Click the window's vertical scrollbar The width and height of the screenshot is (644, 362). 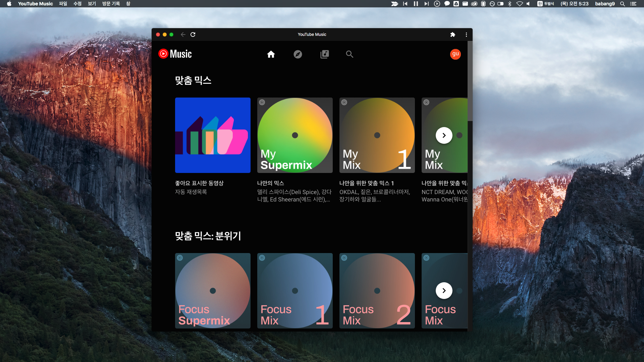pyautogui.click(x=470, y=81)
